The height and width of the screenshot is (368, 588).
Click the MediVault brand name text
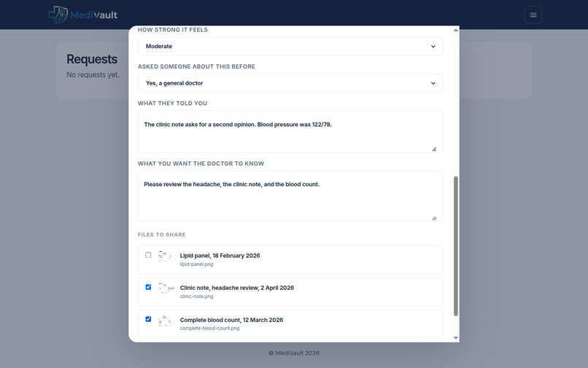coord(94,15)
